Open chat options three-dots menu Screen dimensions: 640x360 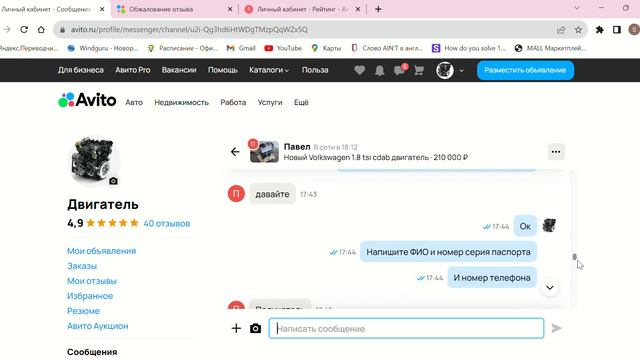point(556,152)
